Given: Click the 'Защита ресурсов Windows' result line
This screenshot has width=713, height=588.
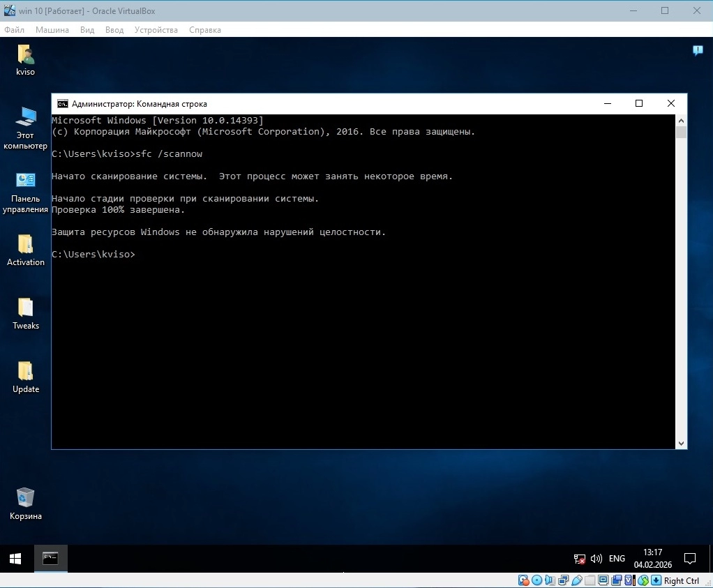Looking at the screenshot, I should (x=219, y=232).
